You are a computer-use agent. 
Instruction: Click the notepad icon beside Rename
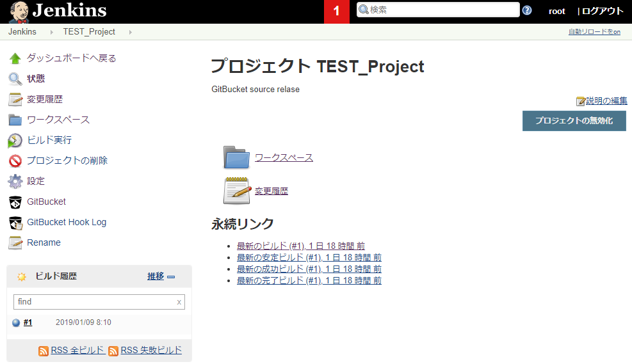pos(15,243)
